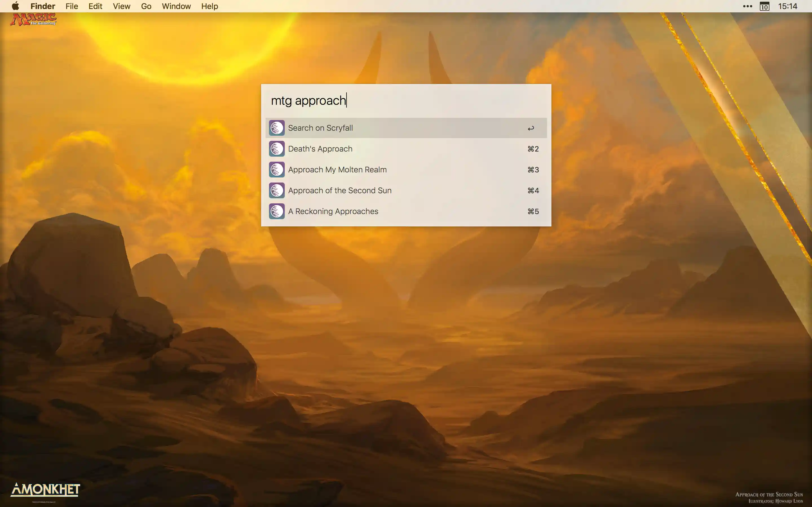Screen dimensions: 812x507
Task: Click the icon beside A Reckoning Approaches
Action: pyautogui.click(x=277, y=211)
